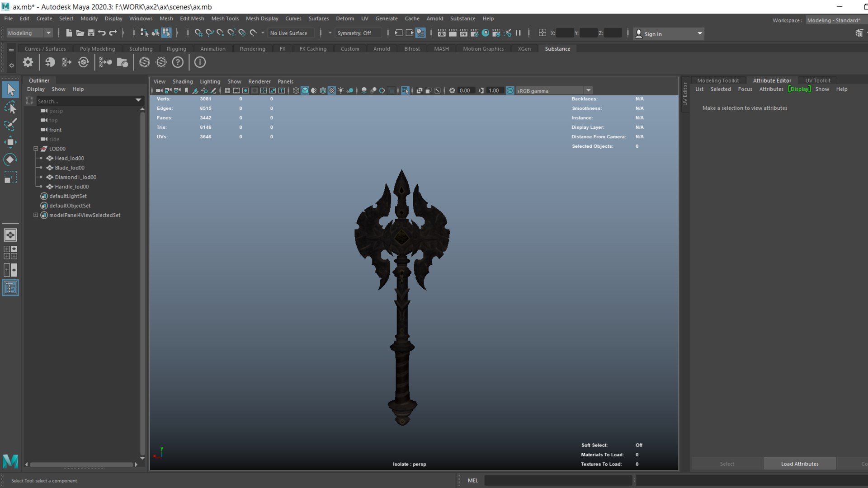Activate the Lasso select tool
Screen dimensions: 868x488
[10, 107]
